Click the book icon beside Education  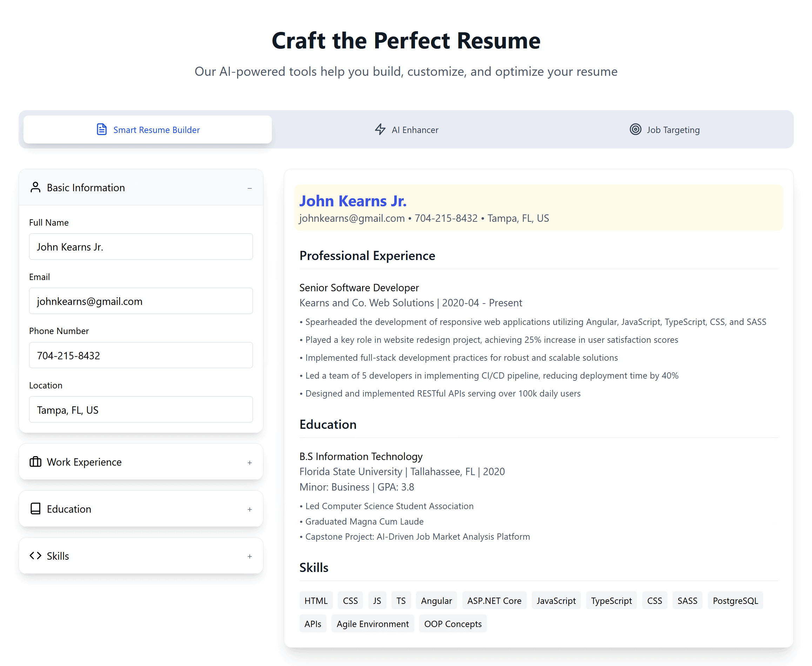(35, 509)
